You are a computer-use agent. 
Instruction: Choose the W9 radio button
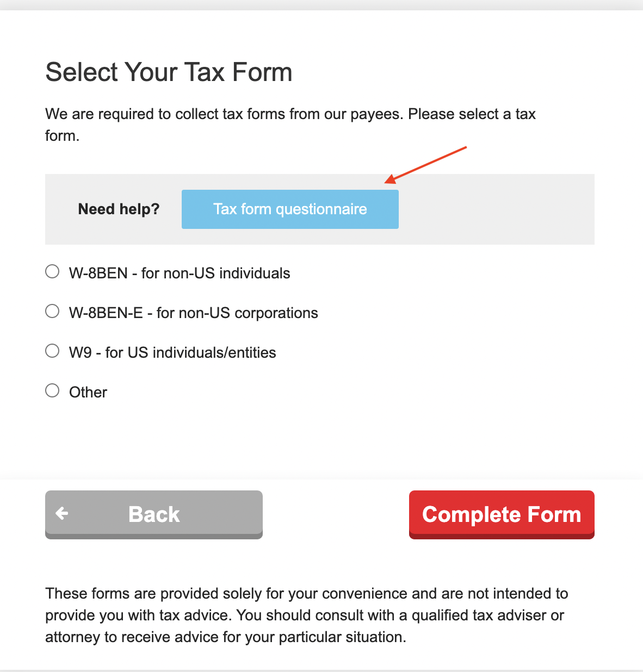[52, 351]
